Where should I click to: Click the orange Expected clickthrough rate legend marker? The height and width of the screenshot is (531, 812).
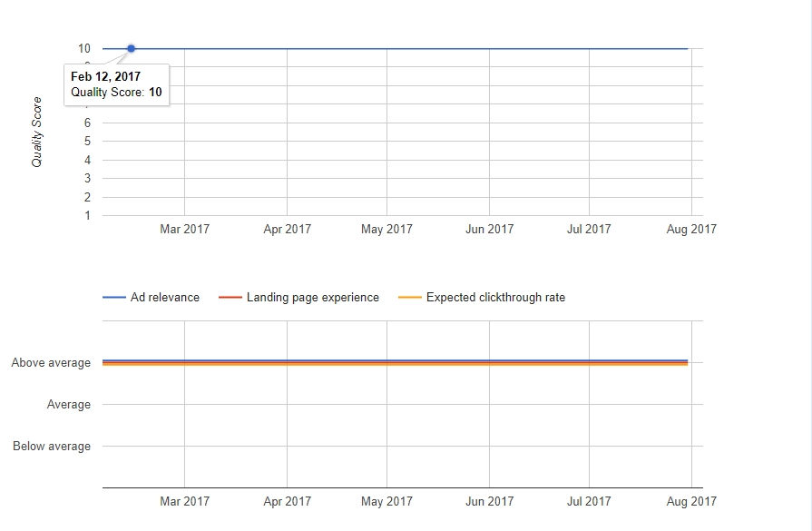point(410,297)
